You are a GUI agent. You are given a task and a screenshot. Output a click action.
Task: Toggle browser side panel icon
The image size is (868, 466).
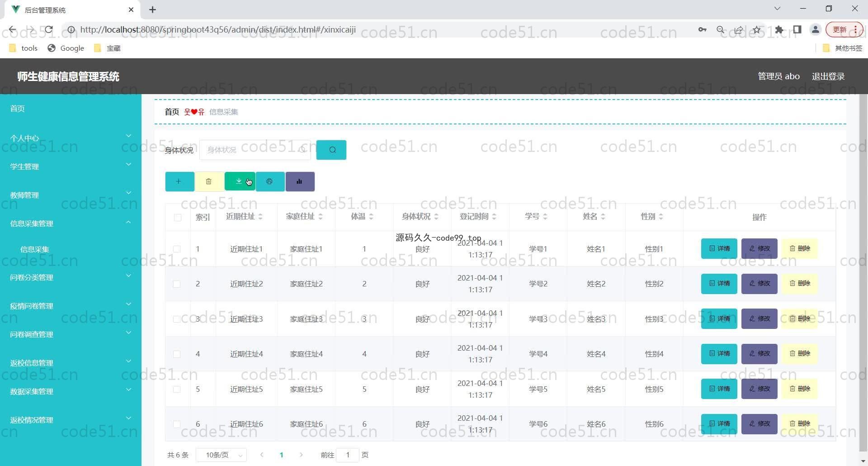pyautogui.click(x=797, y=30)
